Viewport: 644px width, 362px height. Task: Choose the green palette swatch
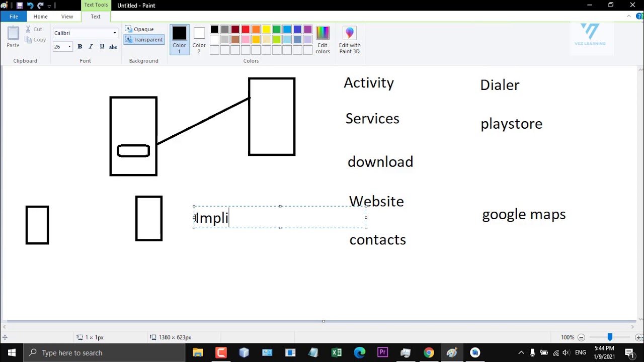coord(277,30)
